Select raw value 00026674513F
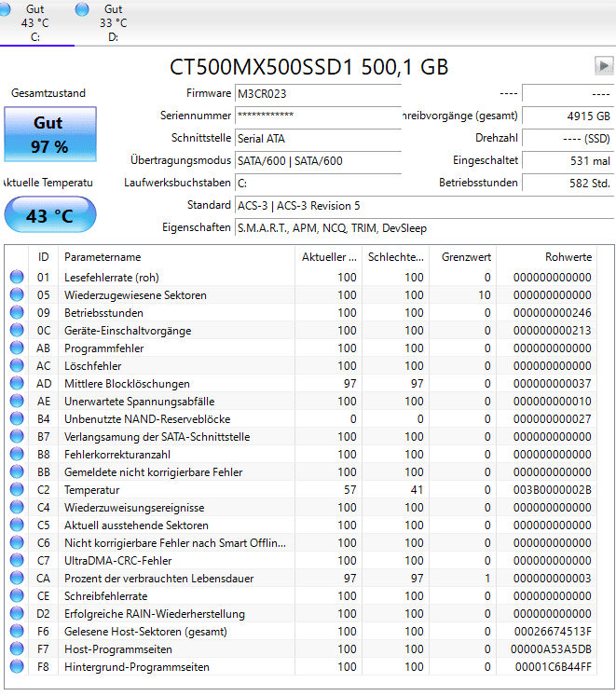This screenshot has width=616, height=696. [x=553, y=631]
